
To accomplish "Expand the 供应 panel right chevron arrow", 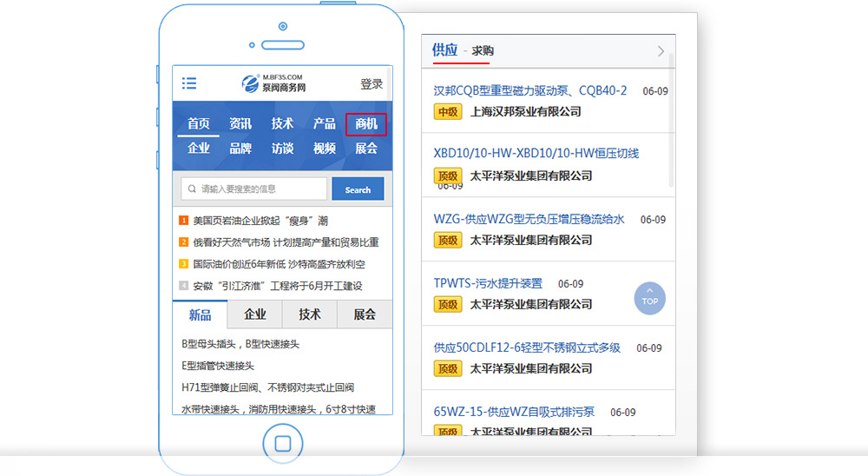I will (x=661, y=51).
